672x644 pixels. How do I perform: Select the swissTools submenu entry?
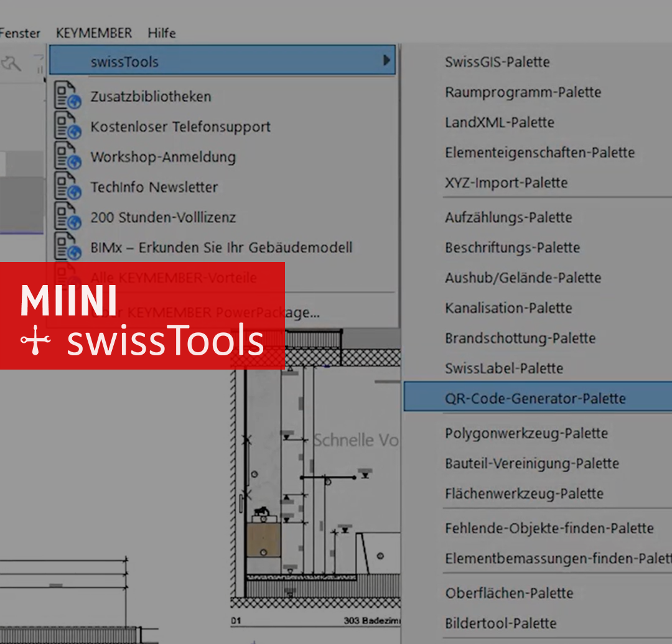222,60
